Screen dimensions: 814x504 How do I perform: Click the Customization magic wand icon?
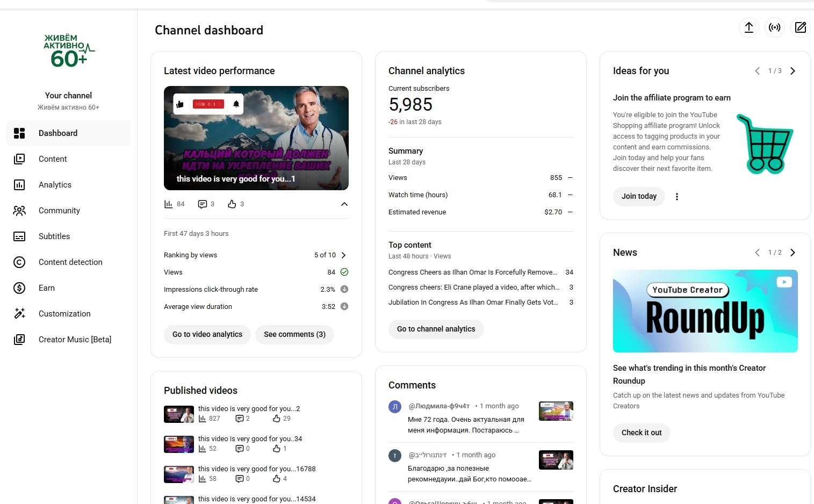19,314
